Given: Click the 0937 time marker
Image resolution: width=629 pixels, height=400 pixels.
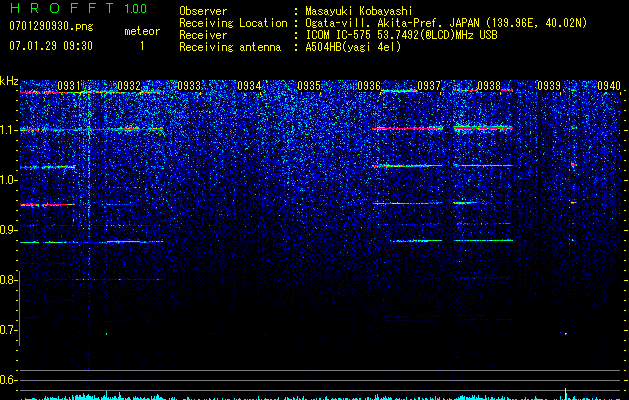Looking at the screenshot, I should coord(429,86).
